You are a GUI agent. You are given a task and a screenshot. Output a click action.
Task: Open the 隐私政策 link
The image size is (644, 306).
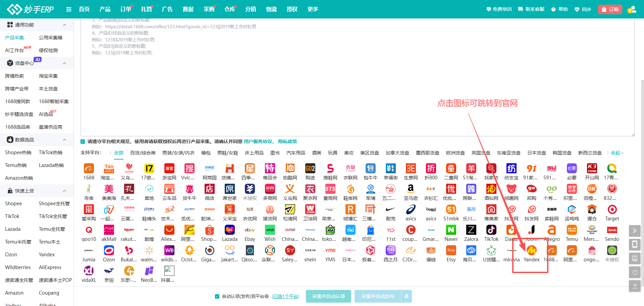[x=287, y=142]
